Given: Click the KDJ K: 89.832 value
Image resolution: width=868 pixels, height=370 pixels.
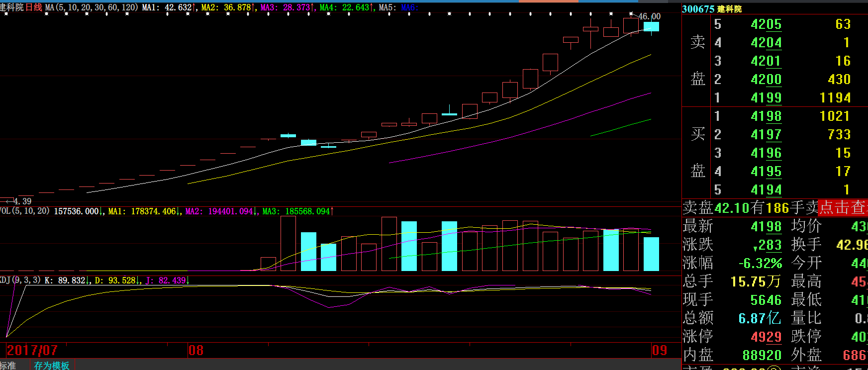Looking at the screenshot, I should pos(67,280).
